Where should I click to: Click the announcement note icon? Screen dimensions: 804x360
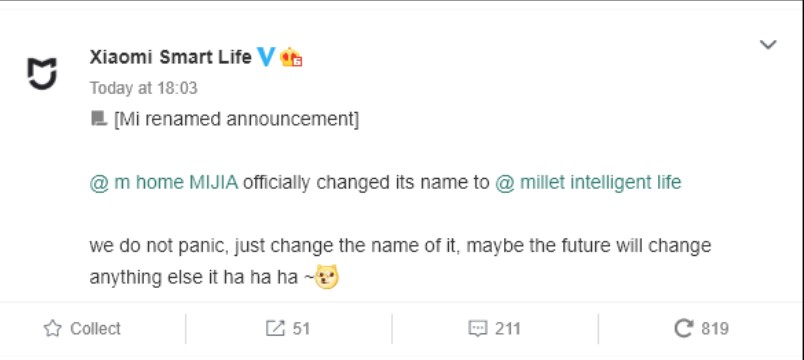pos(98,119)
